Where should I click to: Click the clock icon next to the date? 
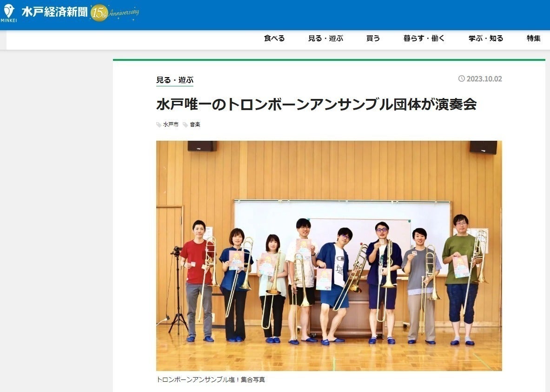click(x=461, y=78)
